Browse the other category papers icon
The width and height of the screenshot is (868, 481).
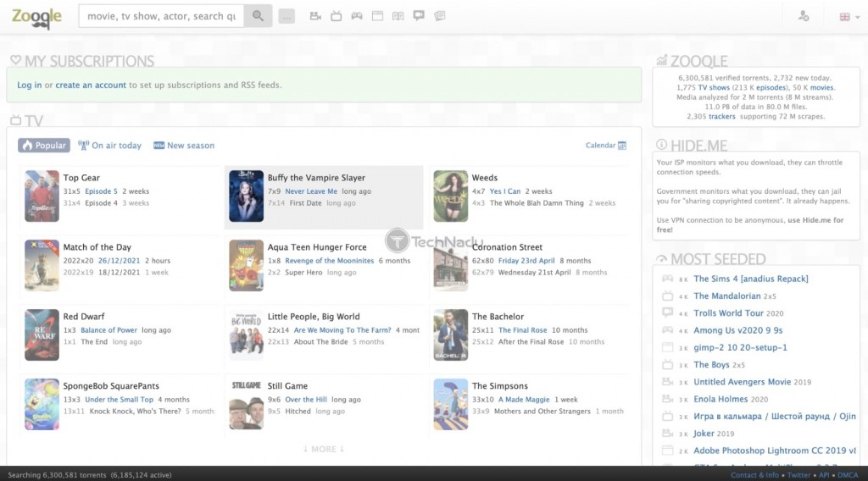coord(440,16)
